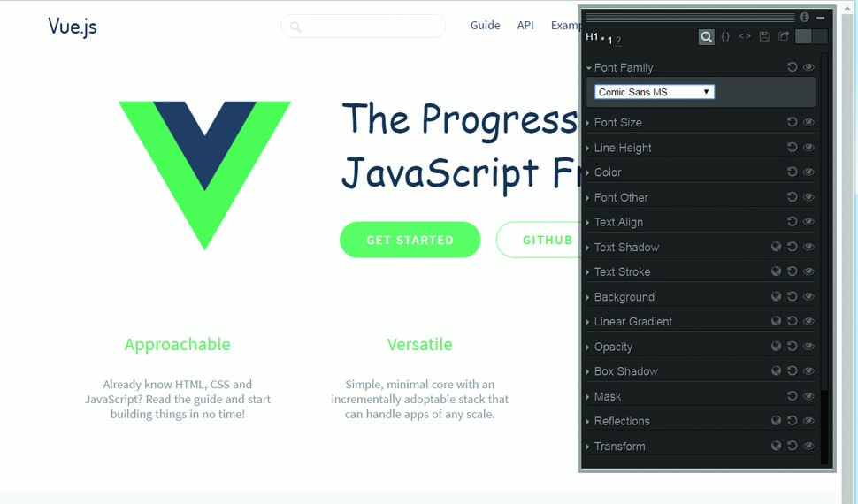
Task: Reset the Font Other property
Action: pyautogui.click(x=792, y=197)
